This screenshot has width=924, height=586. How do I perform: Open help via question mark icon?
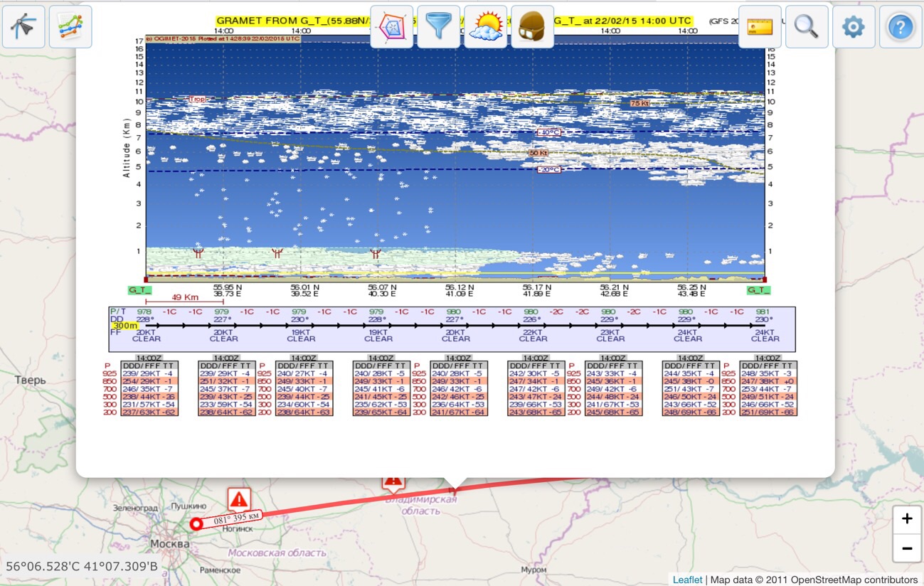click(901, 27)
